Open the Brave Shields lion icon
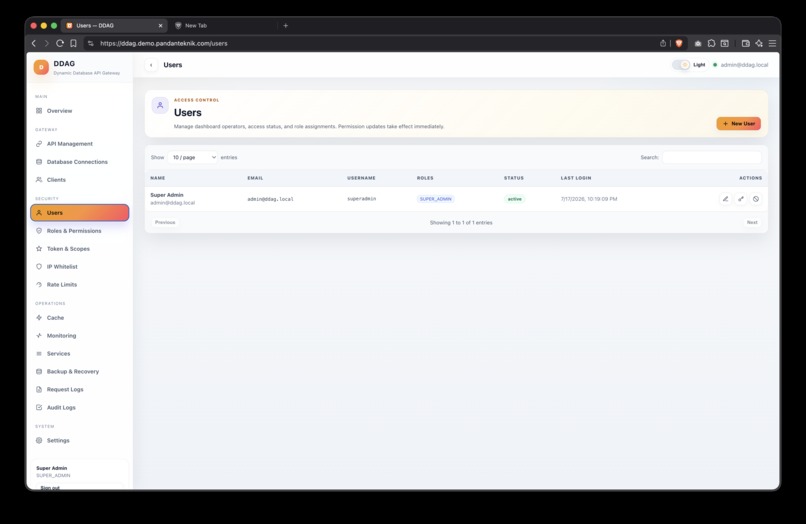806x524 pixels. [x=679, y=43]
